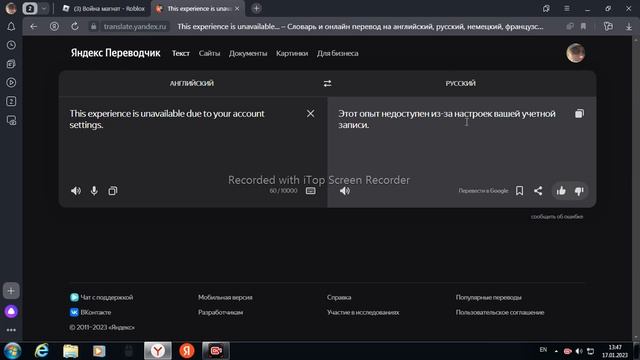Open the user profile avatar
This screenshot has width=640, height=360.
coord(576,53)
